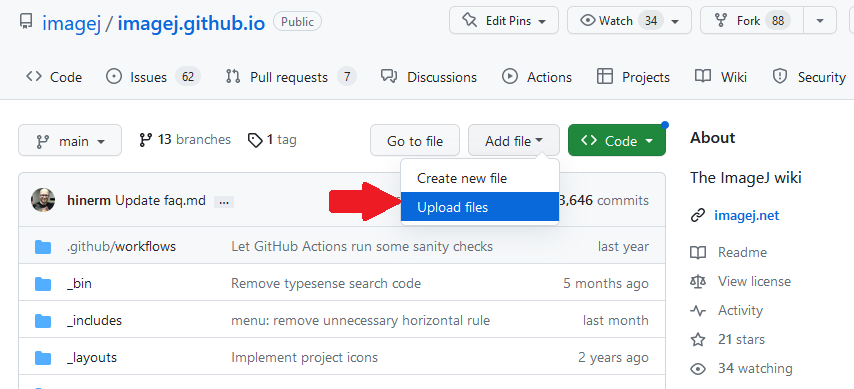Click the Public visibility badge
This screenshot has height=389, width=854.
[x=297, y=22]
